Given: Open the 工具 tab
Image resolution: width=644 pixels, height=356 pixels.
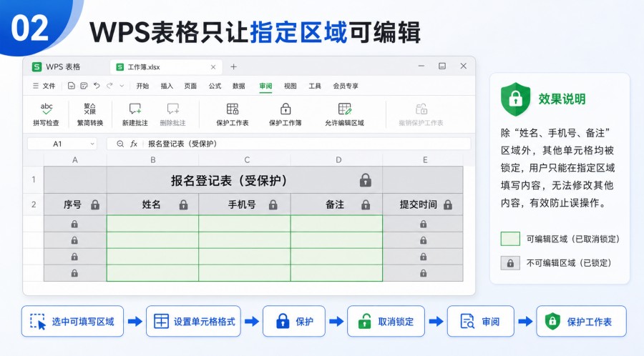Looking at the screenshot, I should 315,86.
